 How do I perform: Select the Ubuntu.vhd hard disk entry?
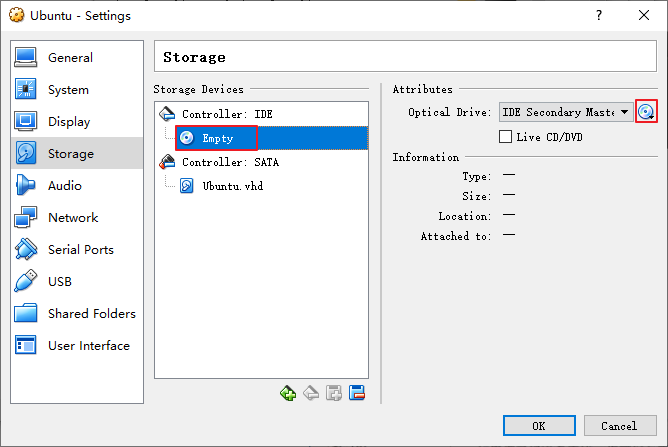tap(226, 186)
